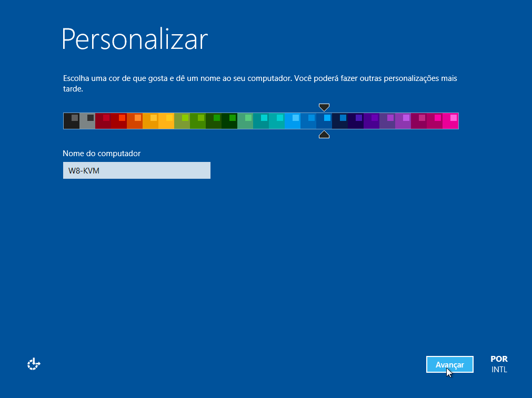Click the currently selected blue swatch
Viewport: 532px width, 398px height.
coord(324,121)
